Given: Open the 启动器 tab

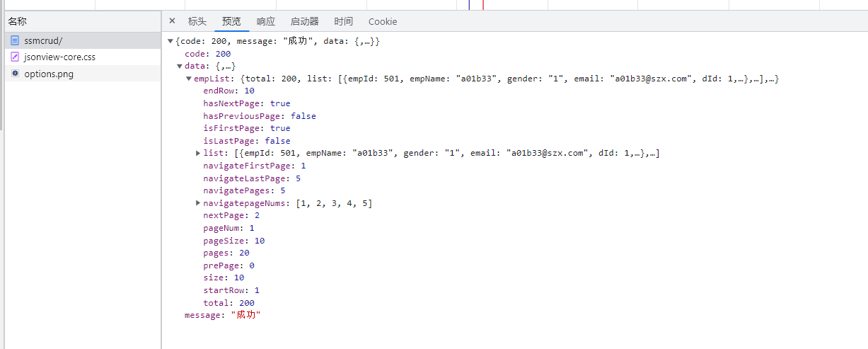Looking at the screenshot, I should (305, 21).
